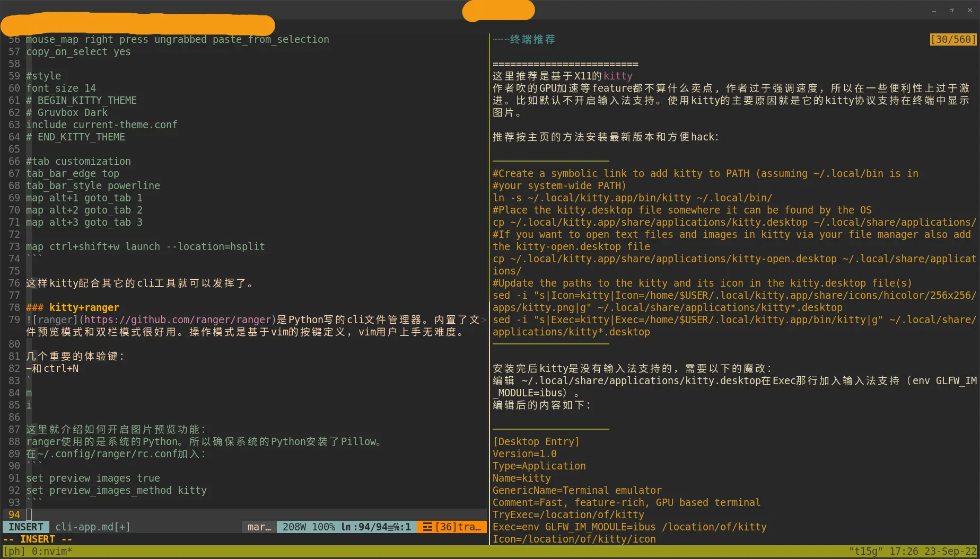Viewport: 980px width, 559px height.
Task: Click the mar… filetype segment in statusline
Action: coord(259,527)
